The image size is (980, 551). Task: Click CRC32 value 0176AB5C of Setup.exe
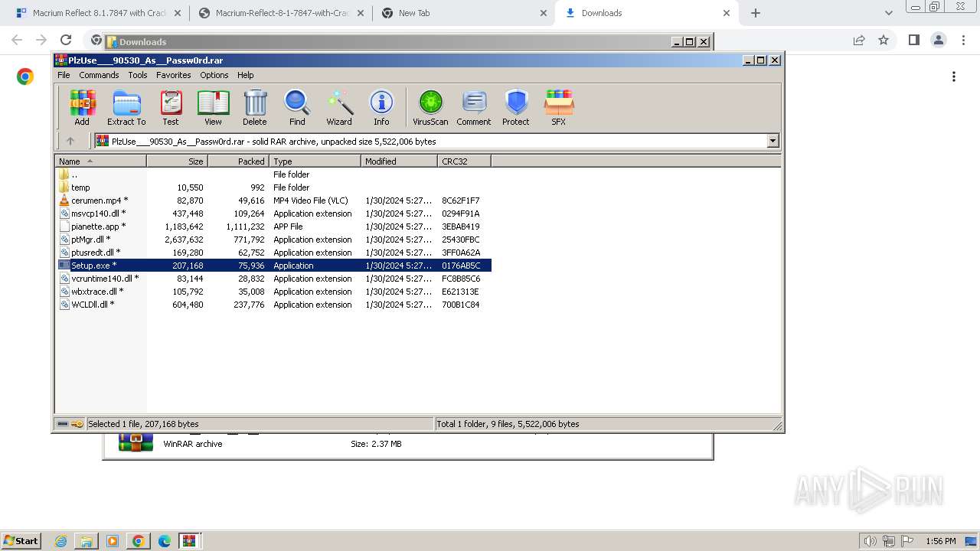coord(461,266)
